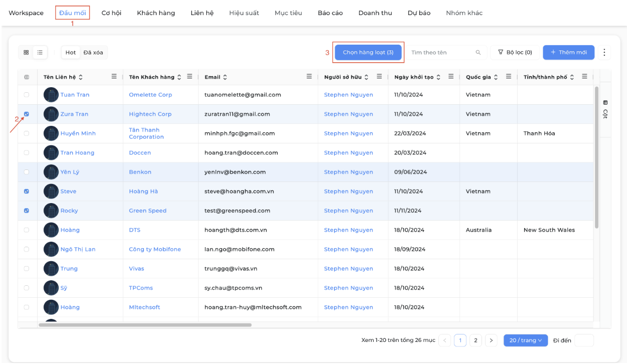Open the Báo cáo tab
Screen dimensions: 627x364
[x=330, y=13]
